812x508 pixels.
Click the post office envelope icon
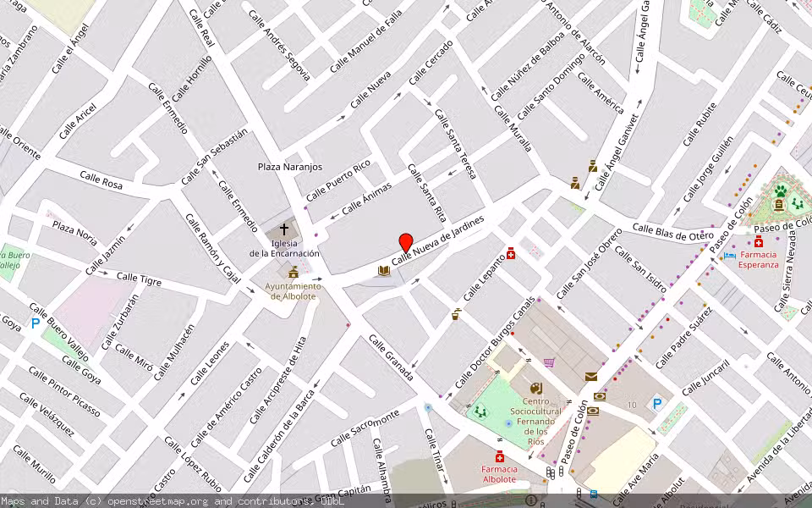590,376
